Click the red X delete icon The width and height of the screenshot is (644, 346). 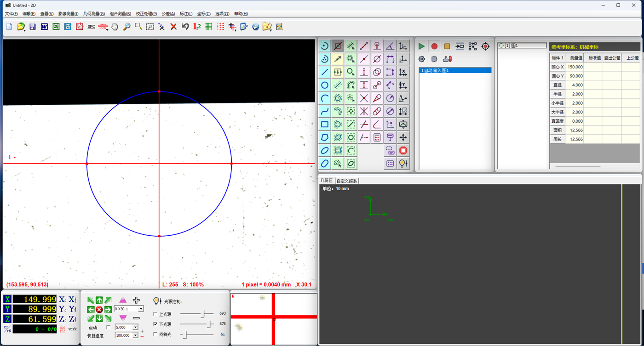point(173,27)
